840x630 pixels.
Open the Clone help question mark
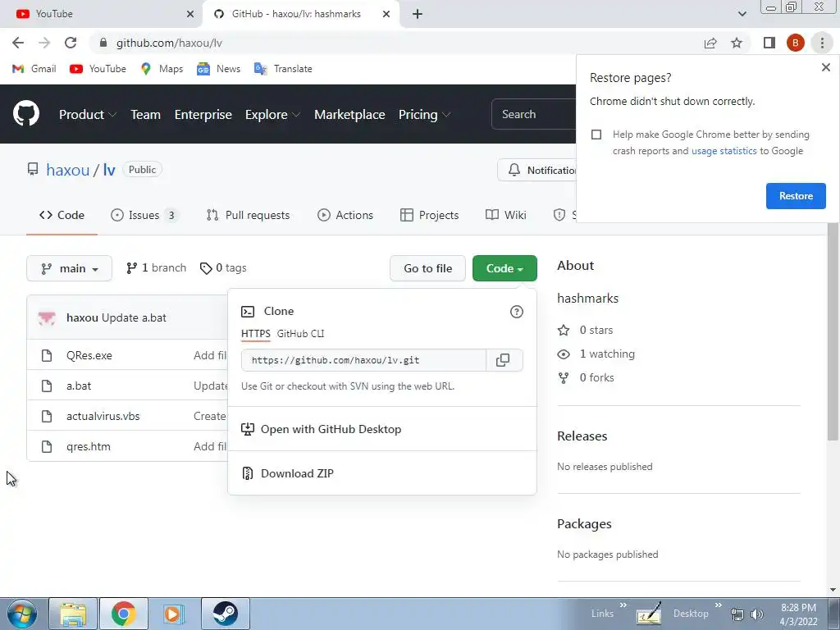pyautogui.click(x=517, y=312)
